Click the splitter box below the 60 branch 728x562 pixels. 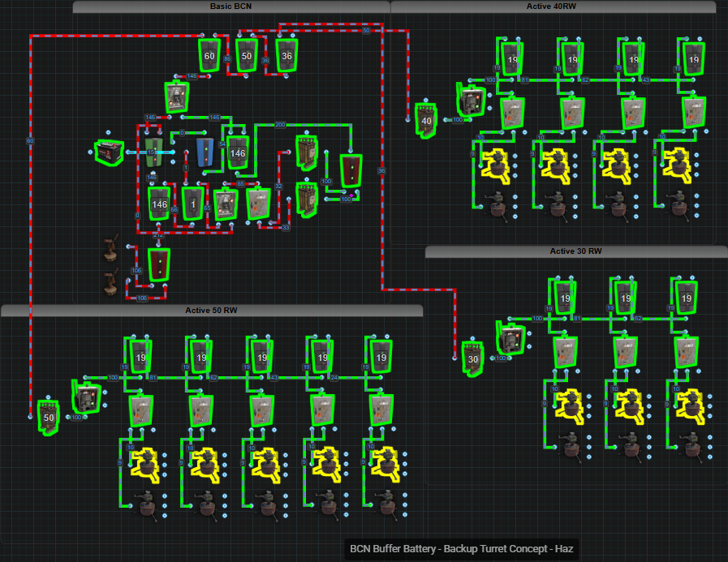coord(177,97)
